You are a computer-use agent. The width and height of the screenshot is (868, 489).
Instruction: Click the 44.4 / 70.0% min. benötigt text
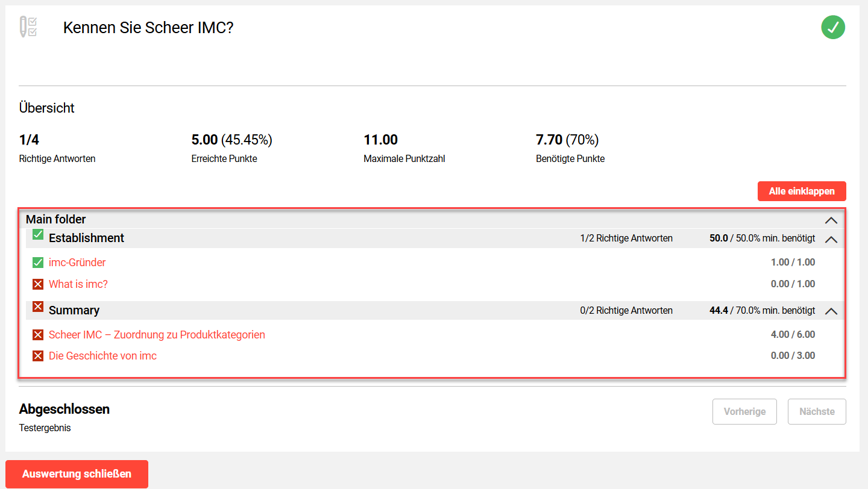763,311
